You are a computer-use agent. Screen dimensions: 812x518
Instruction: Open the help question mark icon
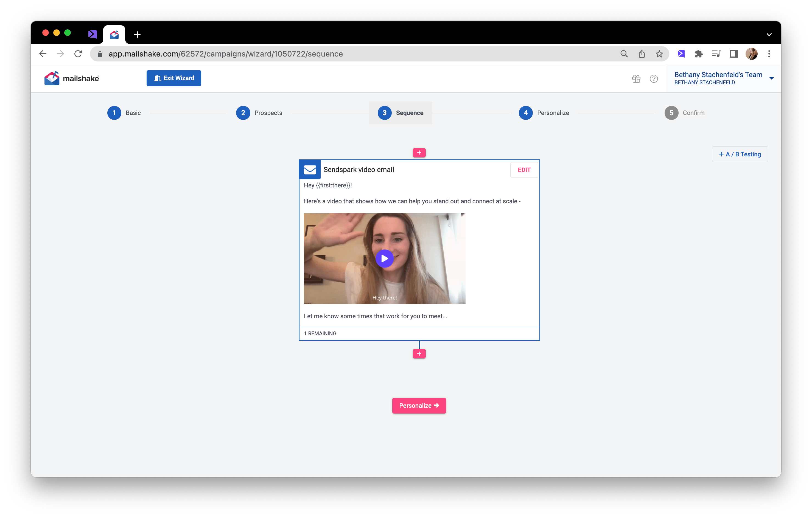click(654, 79)
